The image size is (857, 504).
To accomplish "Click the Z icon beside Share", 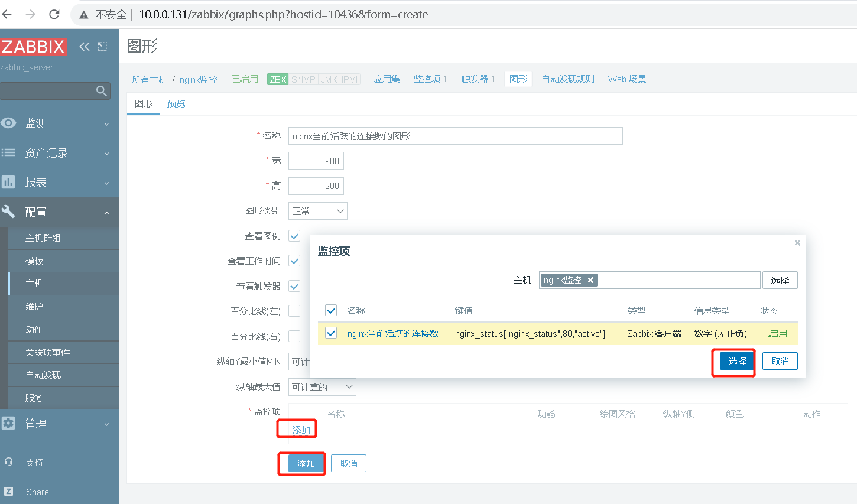I will (x=8, y=492).
